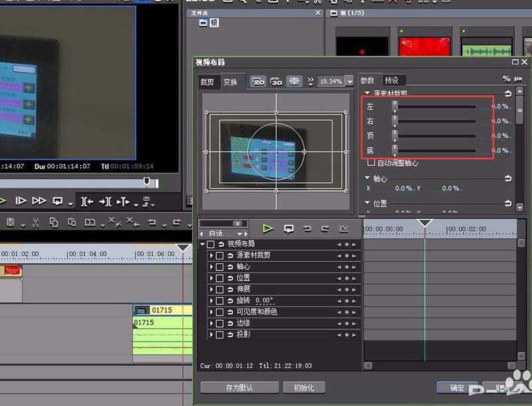Select the 01715 video clip on timeline
The width and height of the screenshot is (532, 406).
click(x=162, y=310)
